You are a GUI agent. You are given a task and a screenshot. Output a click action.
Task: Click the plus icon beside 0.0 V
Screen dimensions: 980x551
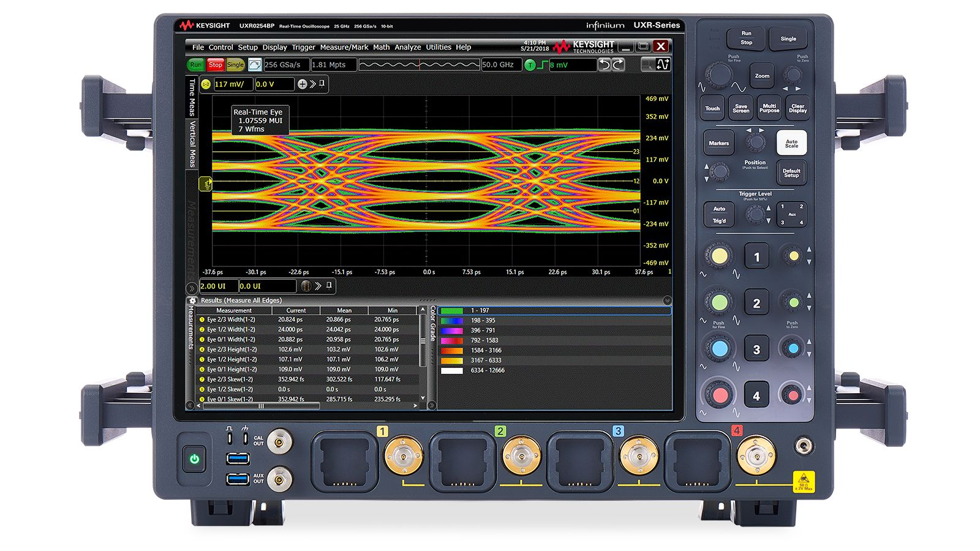pos(302,84)
